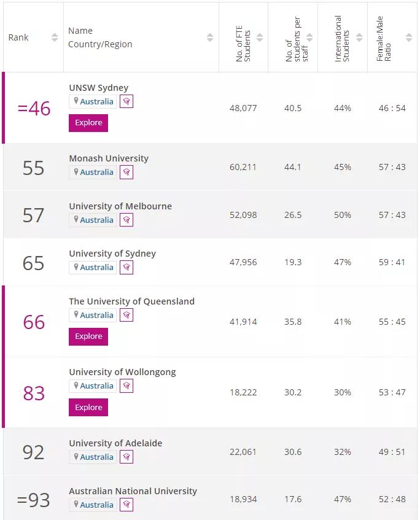Open the Monash University link
Screen dimensions: 420x520
click(109, 158)
